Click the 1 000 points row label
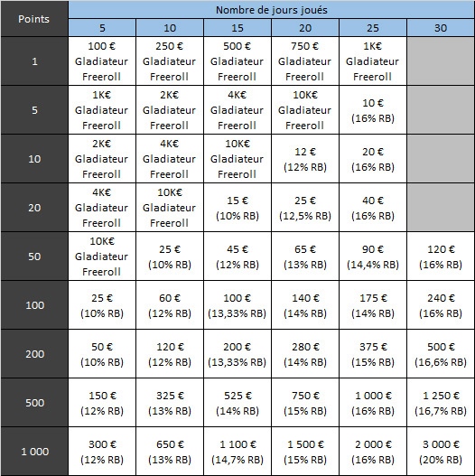Viewport: 475px width, 476px height. (34, 451)
